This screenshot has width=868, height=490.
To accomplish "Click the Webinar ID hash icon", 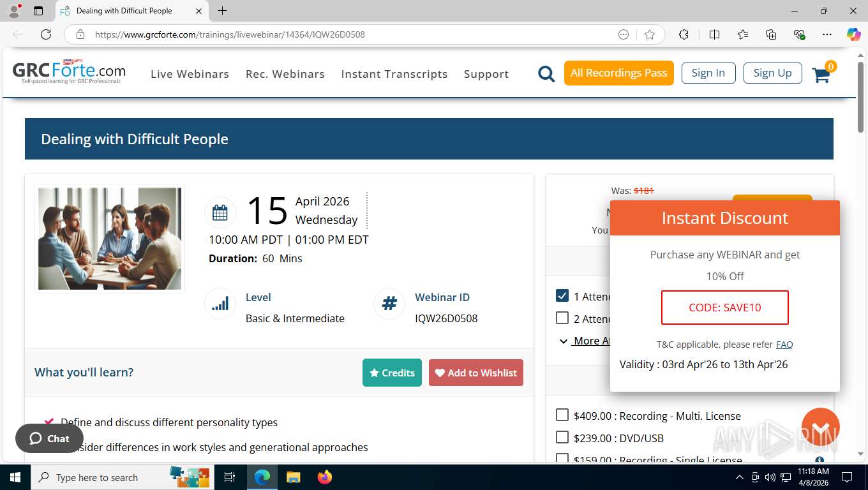I will point(389,304).
